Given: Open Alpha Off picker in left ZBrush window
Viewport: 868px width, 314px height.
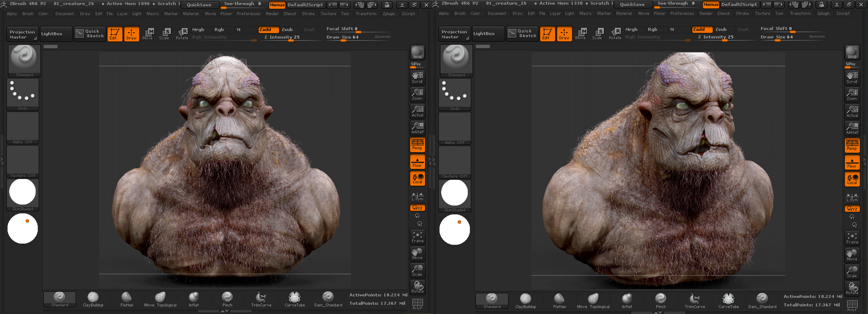Looking at the screenshot, I should pos(23,128).
